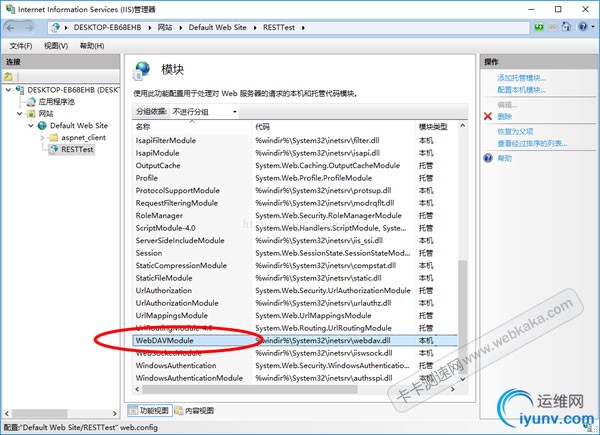Select the Session module row
This screenshot has height=435, width=600.
[x=295, y=253]
